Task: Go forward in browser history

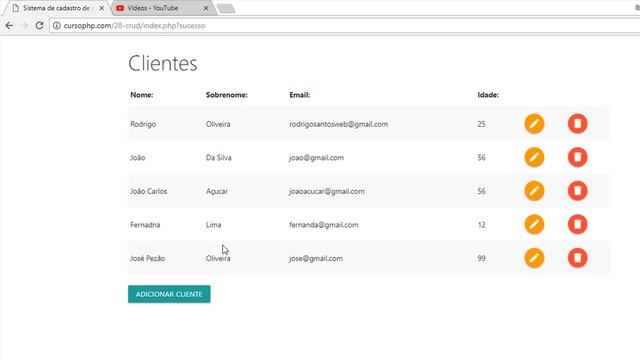Action: (x=24, y=26)
